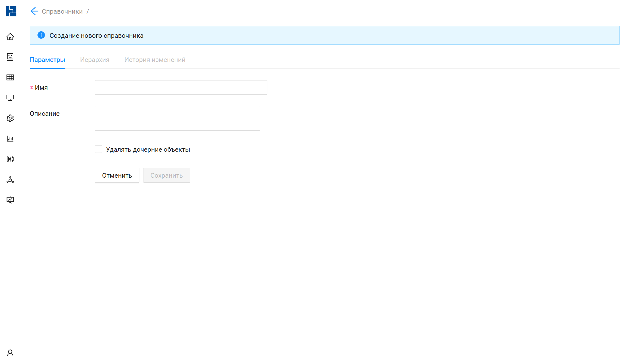Click the info icon in banner
627x364 pixels.
(x=41, y=35)
